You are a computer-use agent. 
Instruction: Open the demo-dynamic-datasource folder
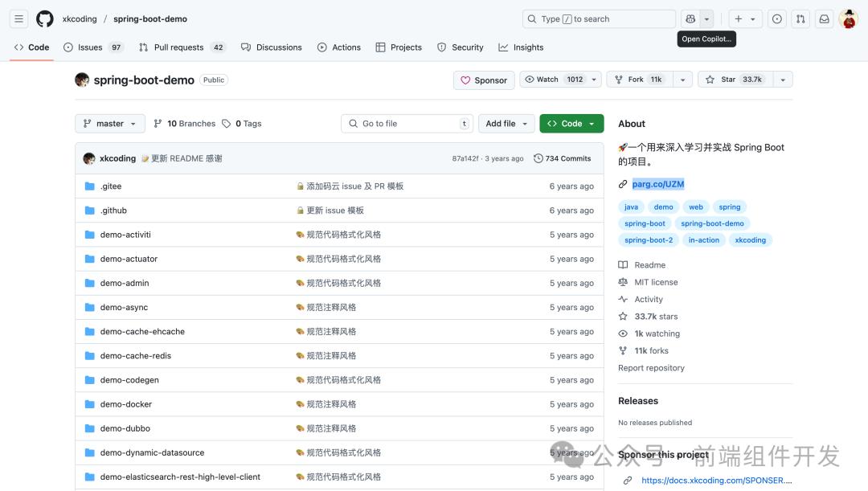[152, 452]
